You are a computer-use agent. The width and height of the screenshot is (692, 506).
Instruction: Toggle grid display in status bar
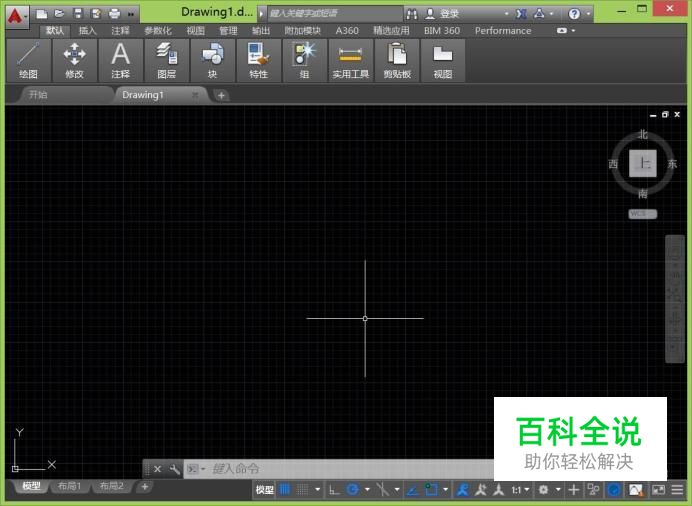click(x=284, y=490)
